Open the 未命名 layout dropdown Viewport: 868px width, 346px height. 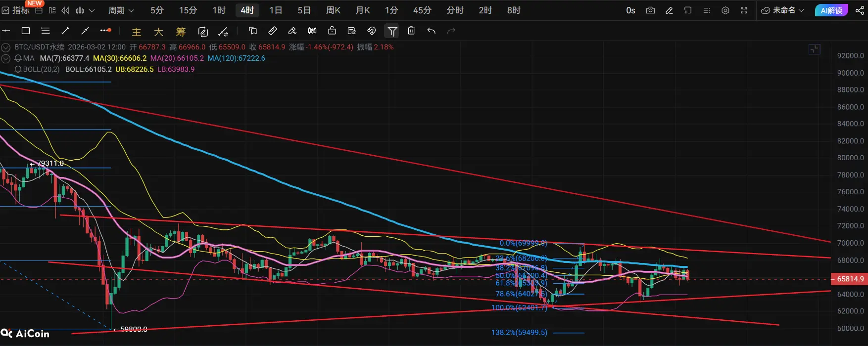click(782, 10)
